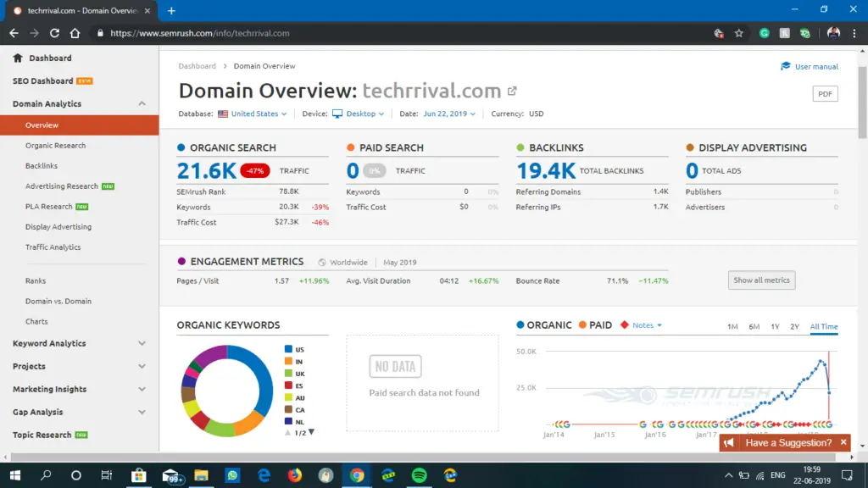868x488 pixels.
Task: Bookmark this page with star icon
Action: tap(738, 33)
